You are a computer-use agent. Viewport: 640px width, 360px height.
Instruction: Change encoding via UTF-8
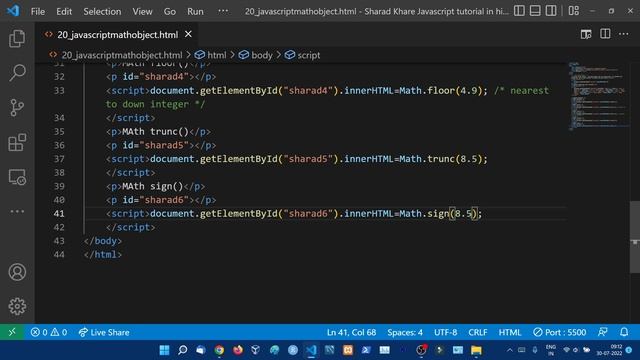click(445, 332)
